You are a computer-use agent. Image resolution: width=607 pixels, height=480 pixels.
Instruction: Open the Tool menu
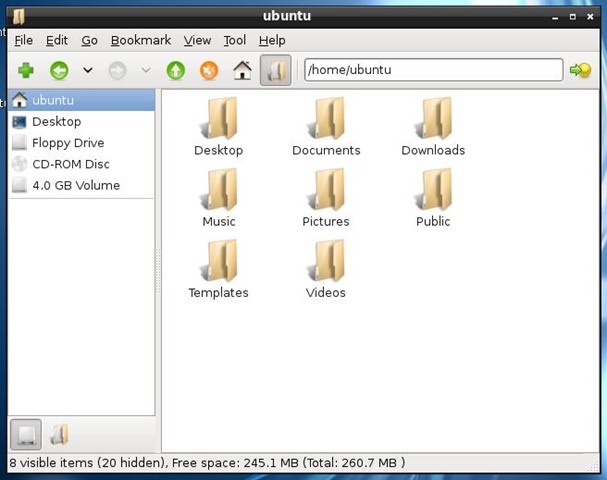(x=235, y=40)
